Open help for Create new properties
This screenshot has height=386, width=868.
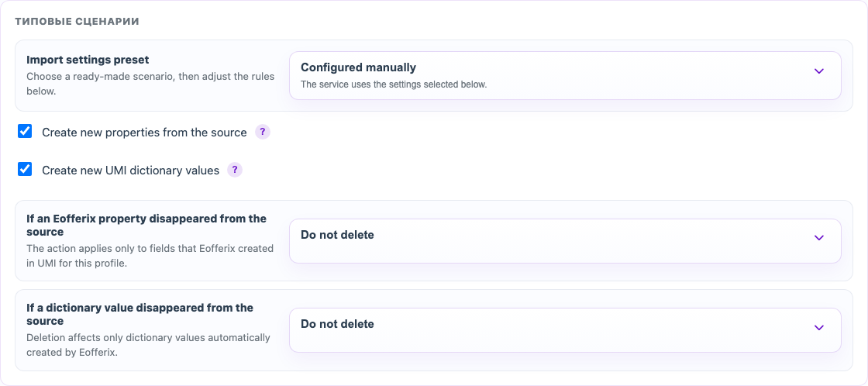[x=263, y=133]
